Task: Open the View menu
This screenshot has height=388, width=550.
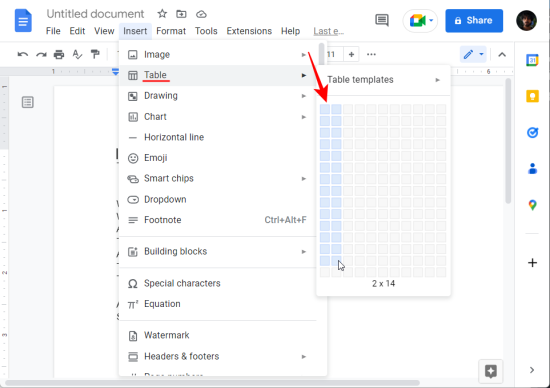Action: [x=104, y=31]
